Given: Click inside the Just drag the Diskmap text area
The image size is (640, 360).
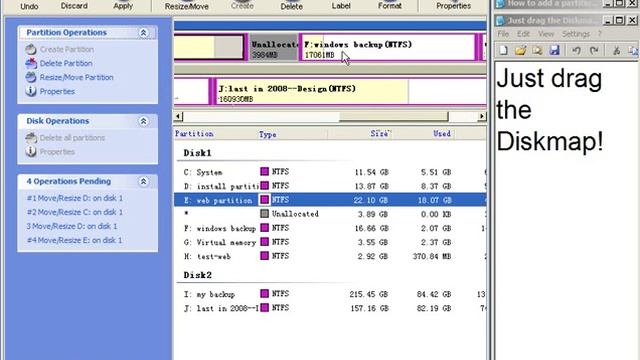Looking at the screenshot, I should pyautogui.click(x=567, y=210).
